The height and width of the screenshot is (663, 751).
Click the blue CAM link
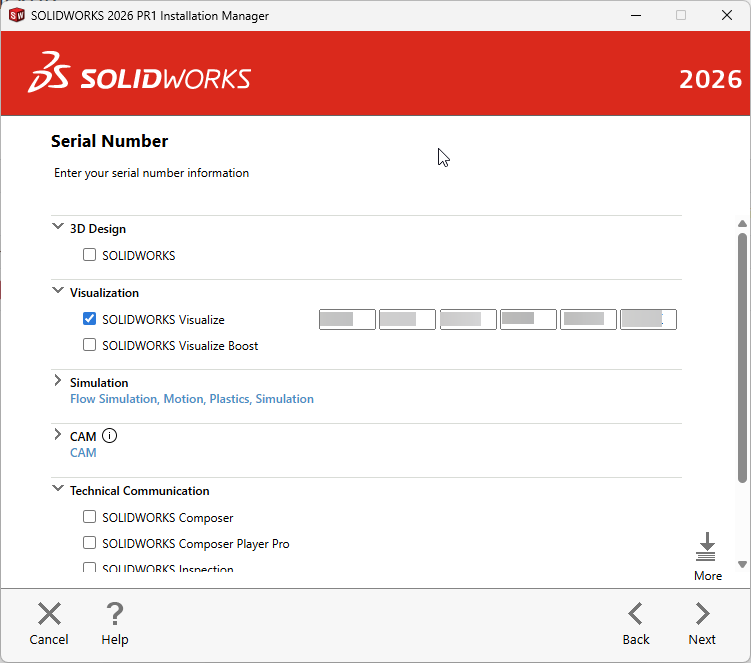coord(83,453)
